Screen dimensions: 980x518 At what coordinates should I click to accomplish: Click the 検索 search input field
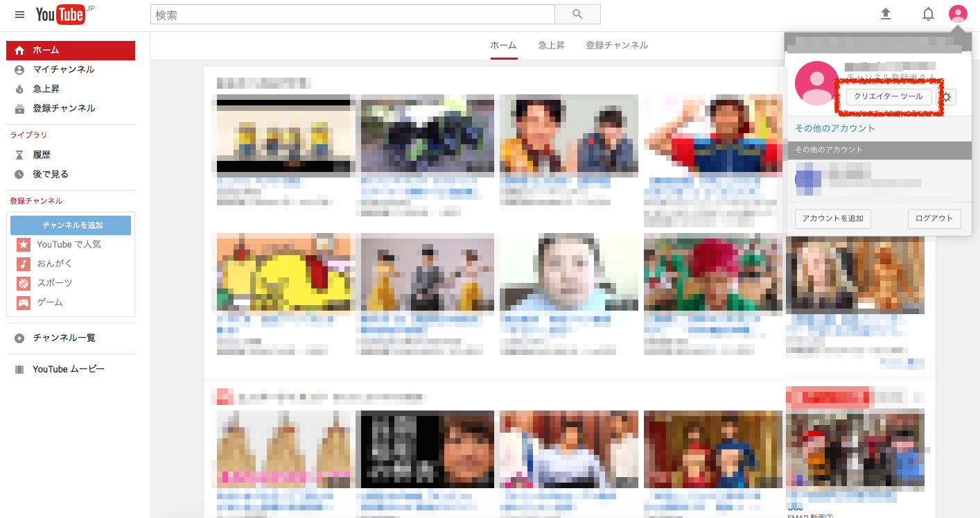(x=353, y=15)
